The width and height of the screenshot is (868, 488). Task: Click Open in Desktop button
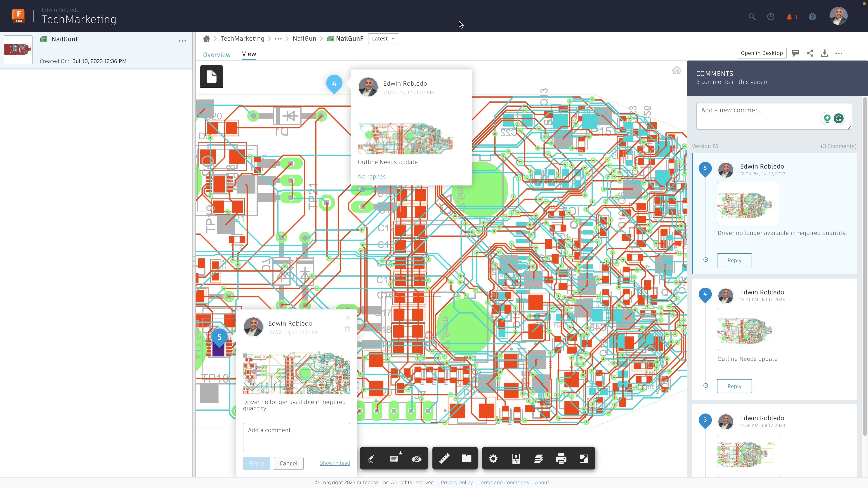(762, 53)
